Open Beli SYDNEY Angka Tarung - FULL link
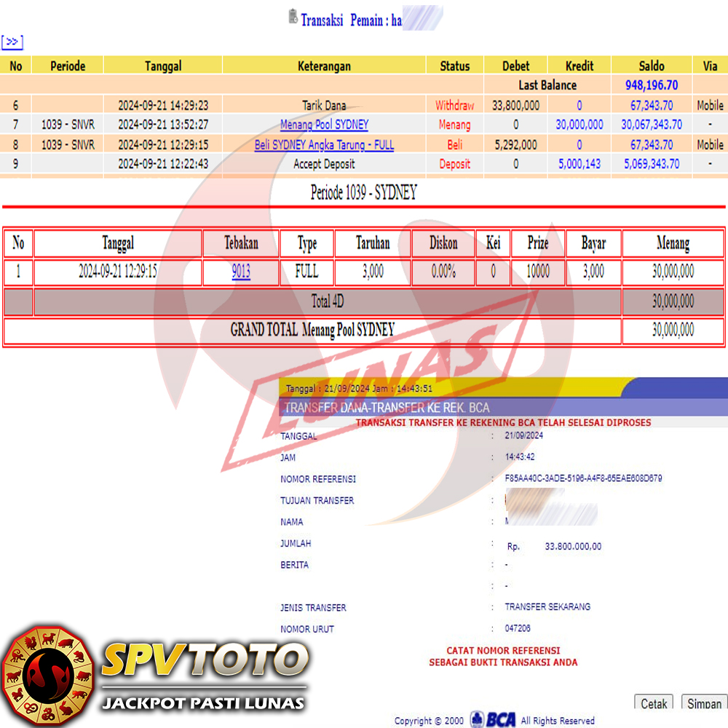Screen dimensions: 728x728 [x=324, y=144]
